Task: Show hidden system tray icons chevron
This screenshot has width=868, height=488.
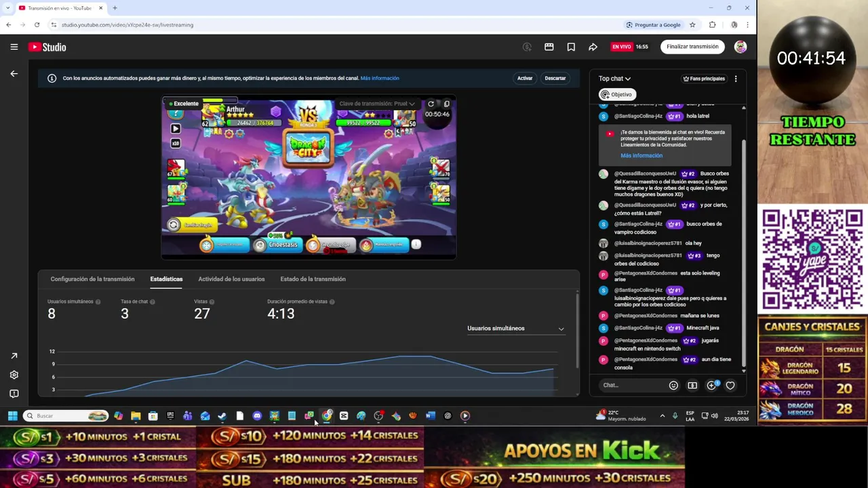Action: [663, 415]
